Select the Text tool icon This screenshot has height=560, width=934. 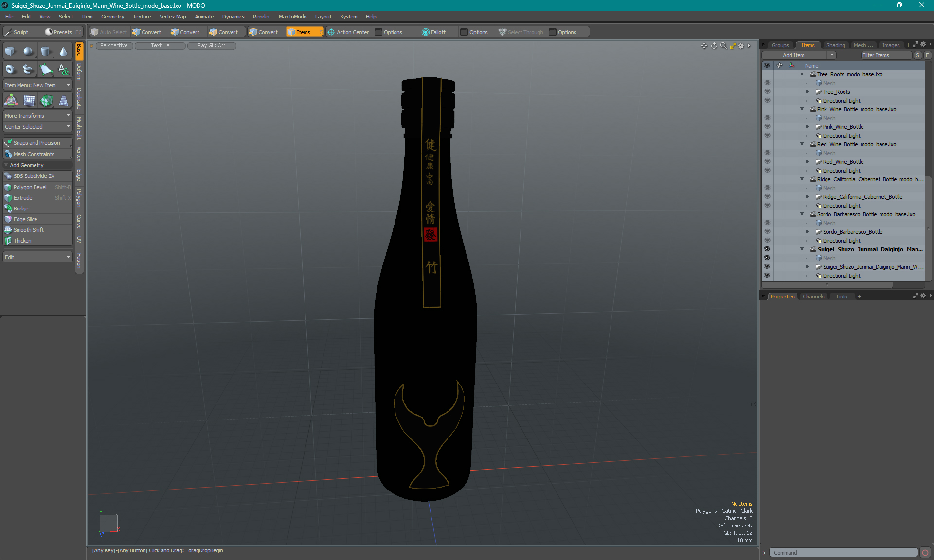tap(63, 70)
